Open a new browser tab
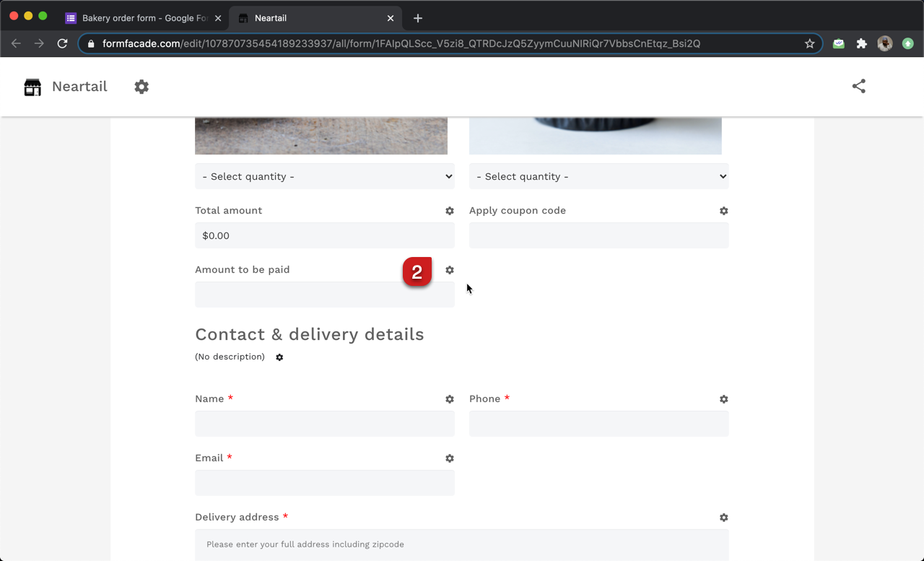This screenshot has height=561, width=924. click(x=418, y=18)
